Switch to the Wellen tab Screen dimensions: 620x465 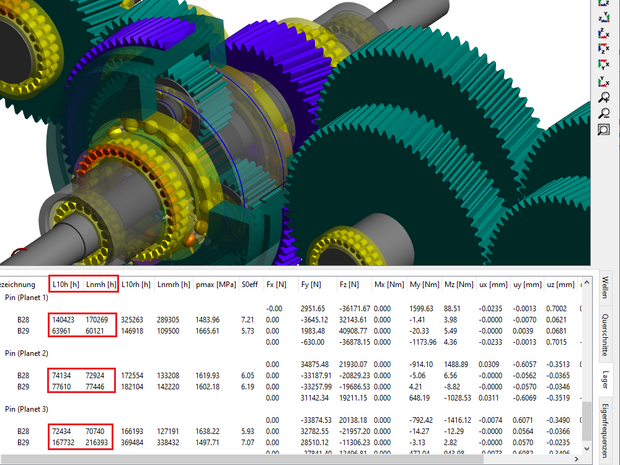coord(606,297)
